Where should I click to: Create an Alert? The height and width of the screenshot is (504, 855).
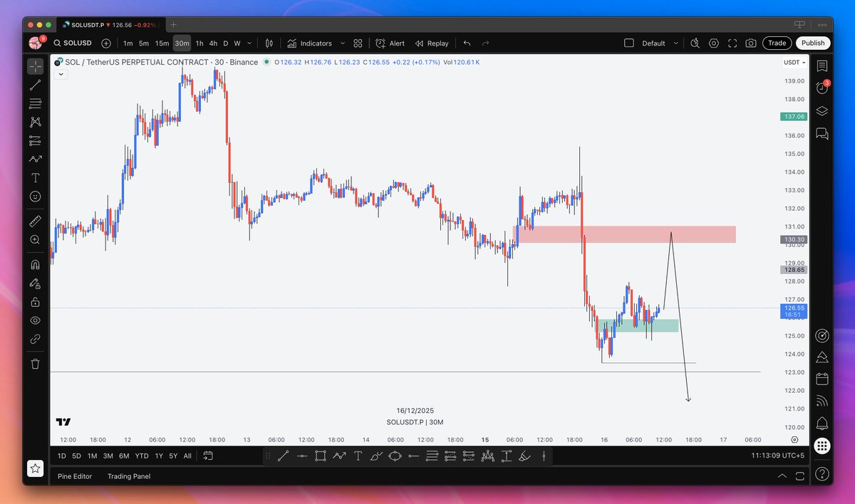coord(390,43)
